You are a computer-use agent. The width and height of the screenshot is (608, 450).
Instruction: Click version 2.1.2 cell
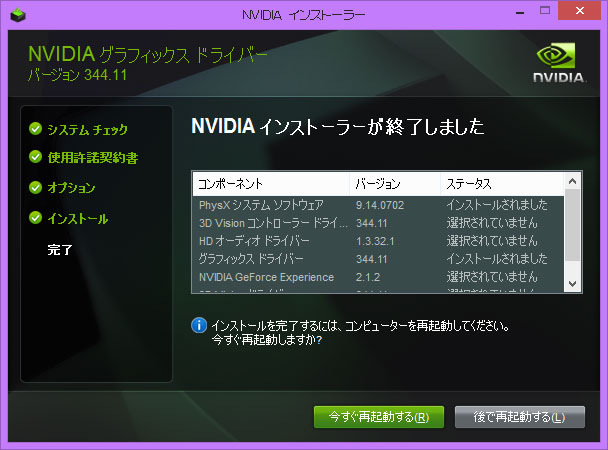368,277
